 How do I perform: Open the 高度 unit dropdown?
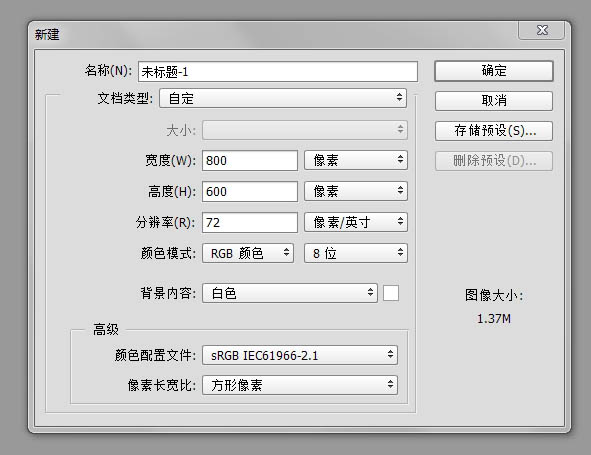pos(356,191)
